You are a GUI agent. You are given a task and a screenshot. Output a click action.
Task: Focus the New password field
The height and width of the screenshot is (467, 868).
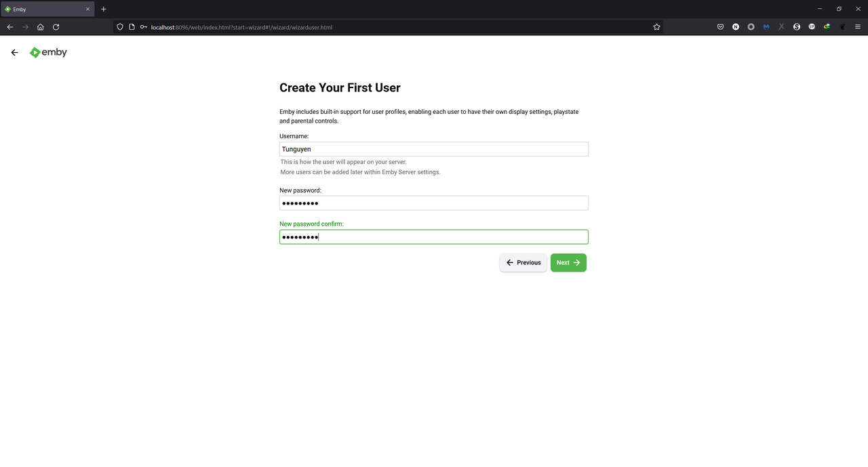point(434,203)
